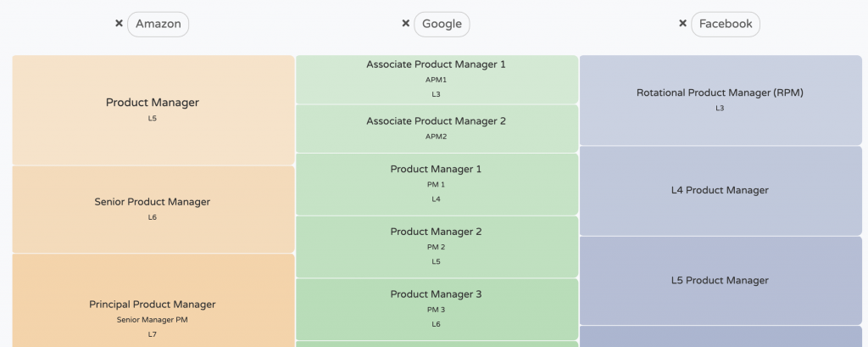868x347 pixels.
Task: Click the Amazon company chip
Action: tap(159, 24)
